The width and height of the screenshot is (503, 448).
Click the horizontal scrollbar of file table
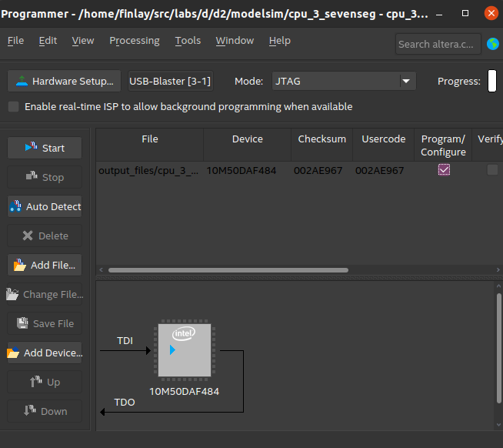coord(228,270)
